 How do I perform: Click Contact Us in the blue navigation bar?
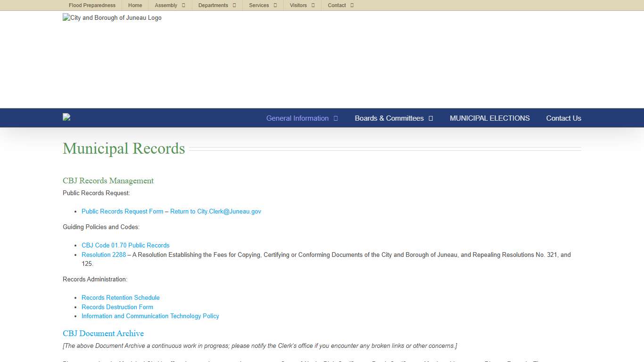coord(563,118)
